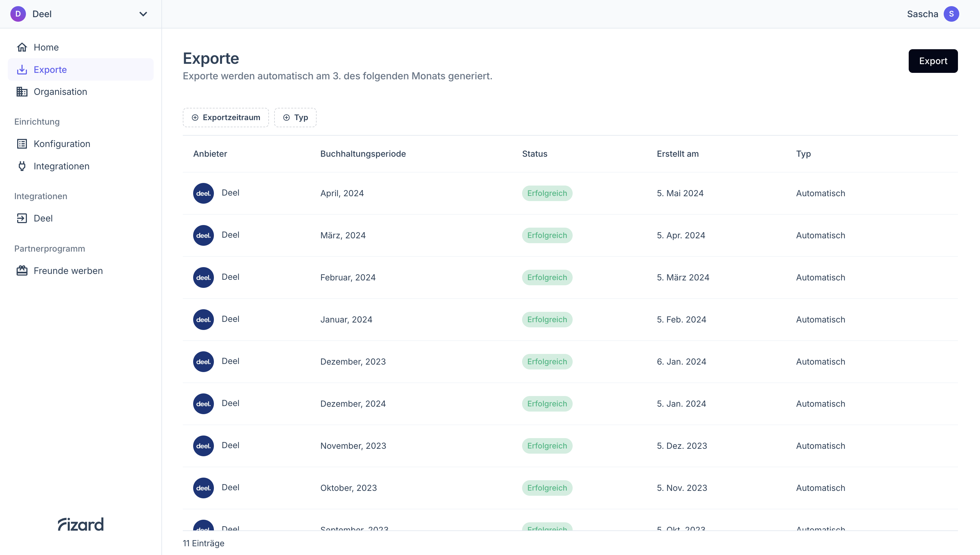Open the Deel integration link in sidebar

[x=80, y=218]
